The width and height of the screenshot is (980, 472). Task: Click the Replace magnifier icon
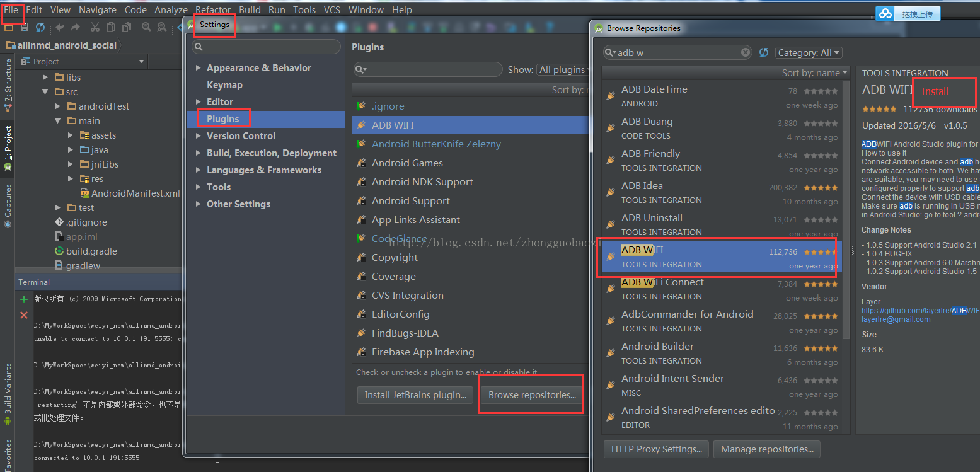162,27
